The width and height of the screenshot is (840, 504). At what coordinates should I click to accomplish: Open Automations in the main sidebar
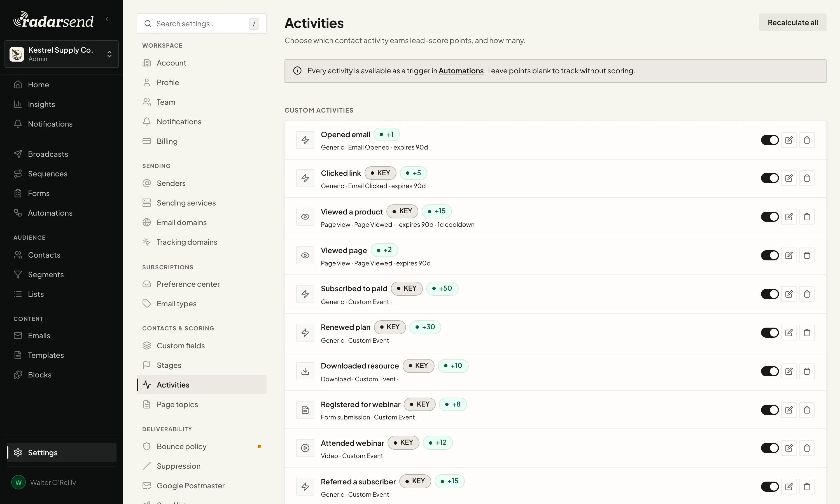pos(61,213)
